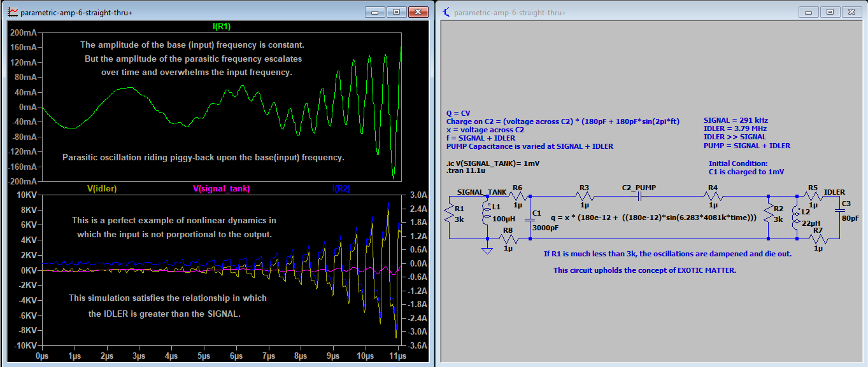The width and height of the screenshot is (868, 367).
Task: Click the .ic V(SIGNAL_TANK)= 1mV directive
Action: tap(494, 163)
